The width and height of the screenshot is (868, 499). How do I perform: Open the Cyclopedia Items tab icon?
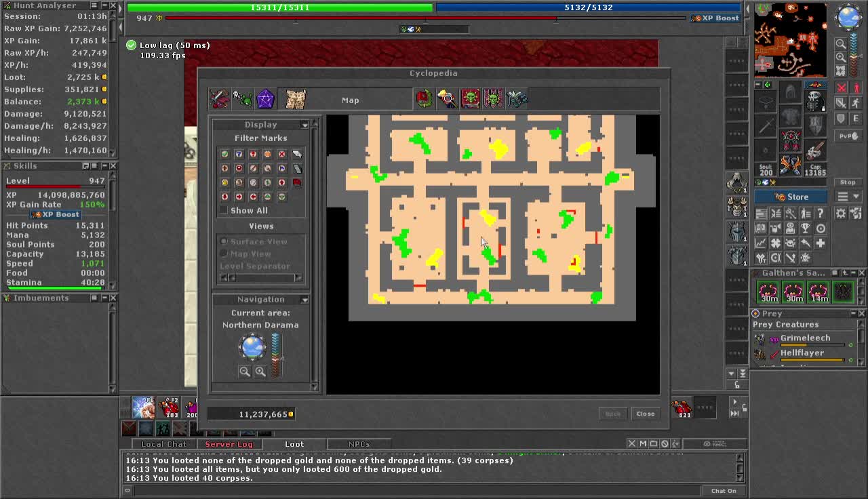click(x=219, y=99)
